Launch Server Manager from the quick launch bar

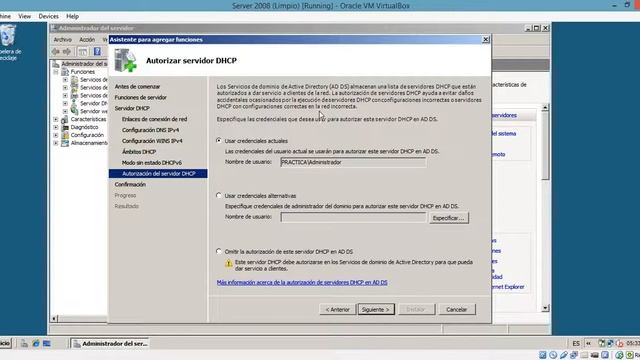[x=24, y=344]
